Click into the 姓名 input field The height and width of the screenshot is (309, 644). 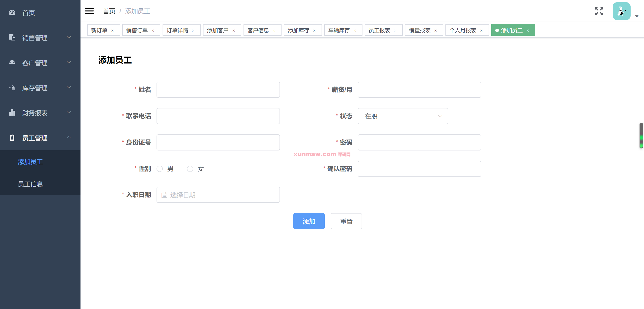218,89
